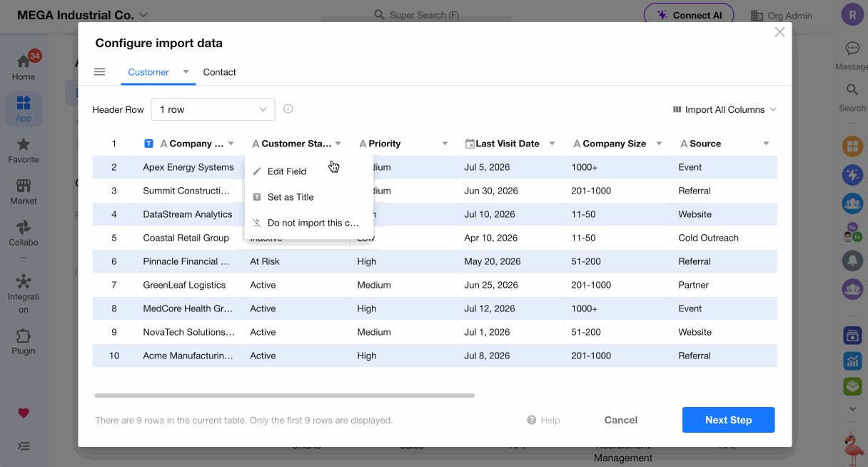Click the Home icon in the sidebar
This screenshot has height=467, width=868.
pos(24,61)
